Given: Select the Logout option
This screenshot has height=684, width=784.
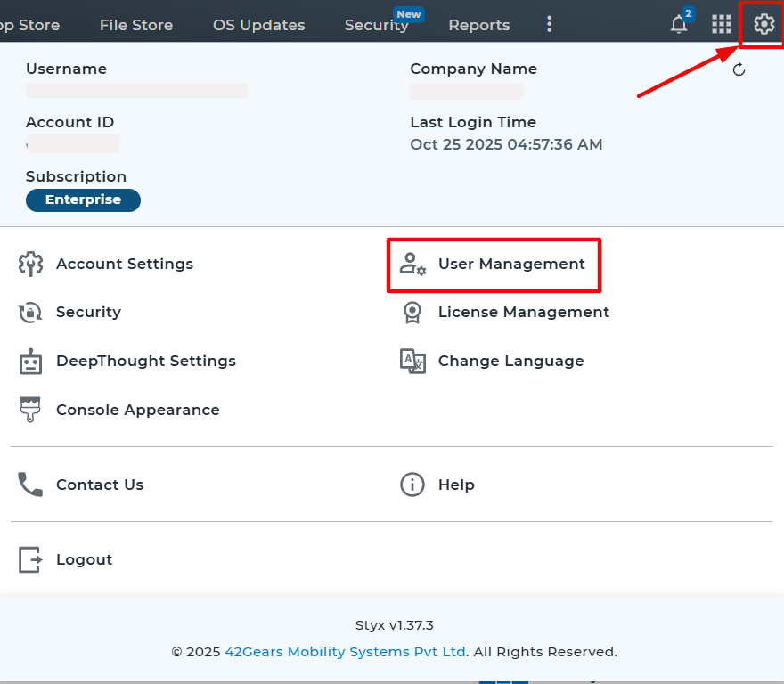Looking at the screenshot, I should [x=84, y=559].
